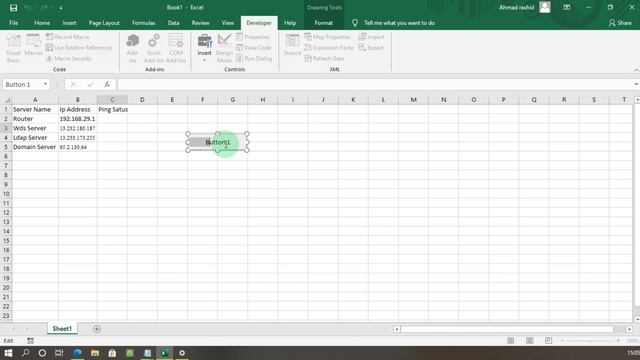Open the Drawing Tools Format tab
The image size is (640, 360).
coord(324,23)
